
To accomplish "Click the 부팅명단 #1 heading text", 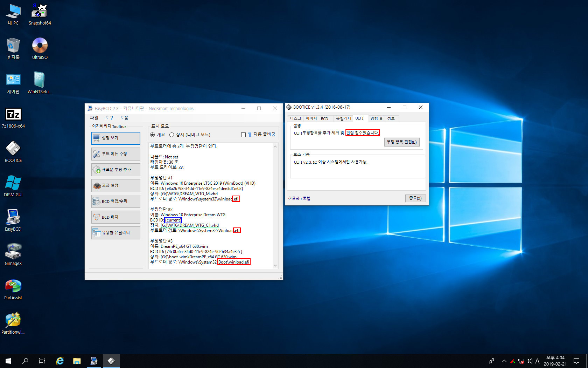I will 161,178.
